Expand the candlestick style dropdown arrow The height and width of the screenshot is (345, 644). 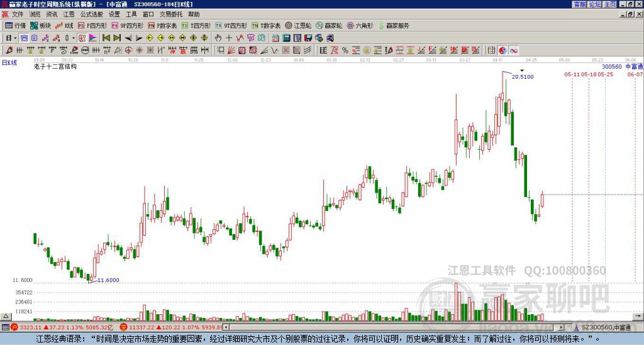click(x=74, y=38)
